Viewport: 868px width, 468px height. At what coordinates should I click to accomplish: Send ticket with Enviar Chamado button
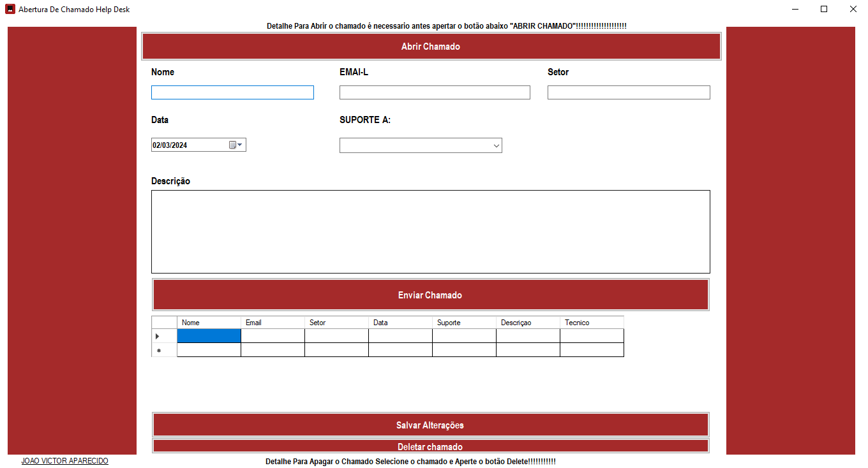pyautogui.click(x=431, y=295)
